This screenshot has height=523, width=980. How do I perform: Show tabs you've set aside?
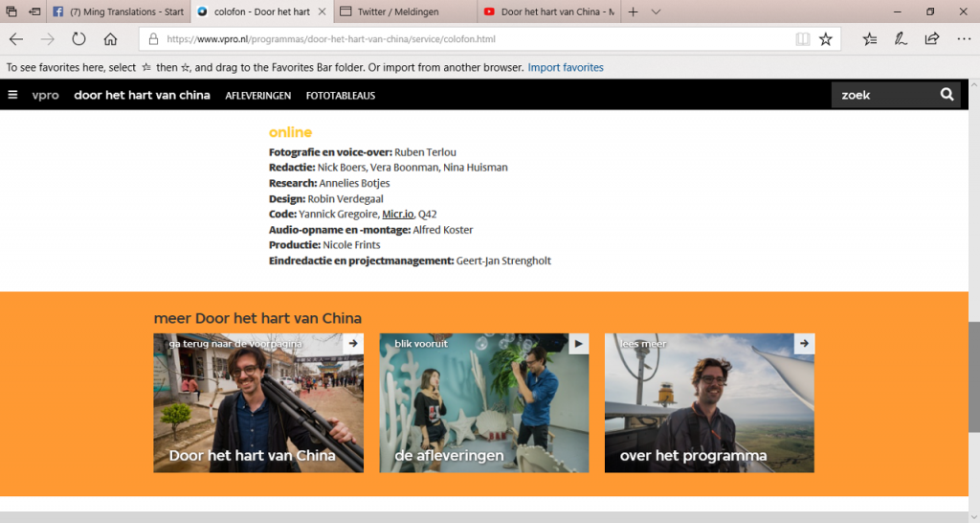pyautogui.click(x=11, y=11)
